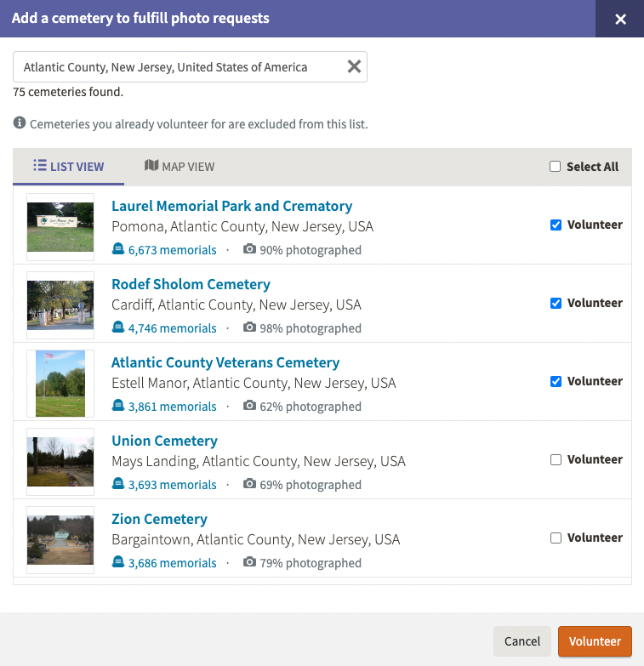Open Rodef Sholom Cemetery link
644x666 pixels.
(191, 284)
